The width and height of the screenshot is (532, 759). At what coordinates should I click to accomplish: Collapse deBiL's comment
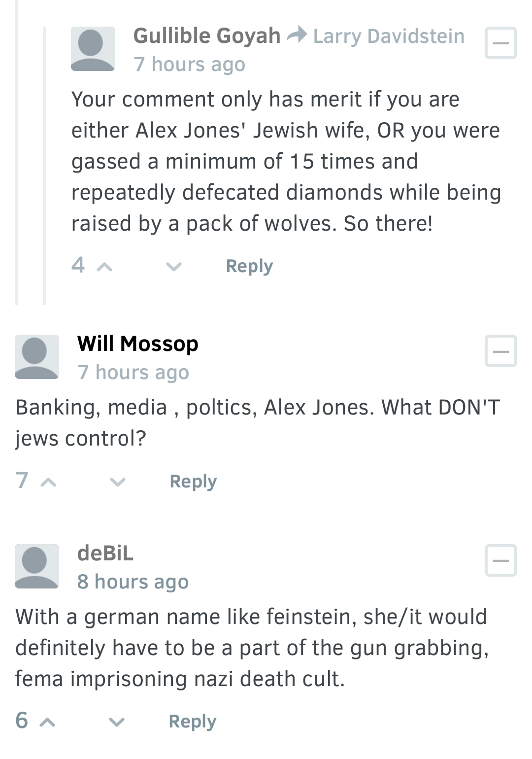pyautogui.click(x=501, y=560)
